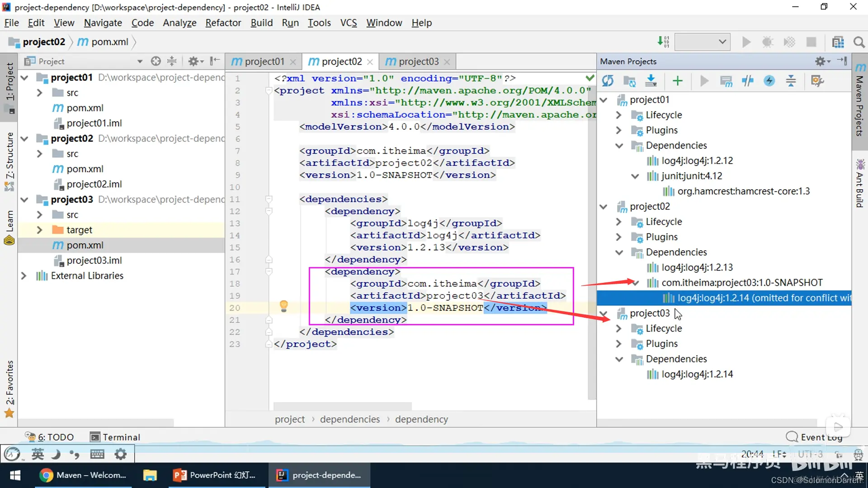Switch to project01 editor tab
This screenshot has width=868, height=488.
[264, 61]
